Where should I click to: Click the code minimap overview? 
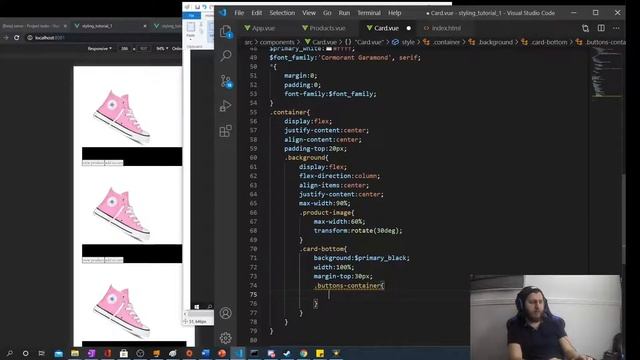(x=607, y=72)
